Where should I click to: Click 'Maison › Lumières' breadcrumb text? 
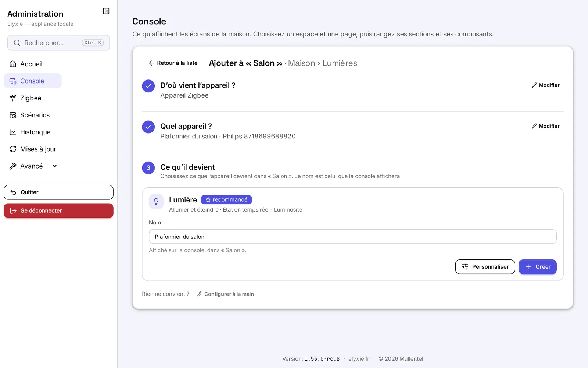click(x=323, y=63)
